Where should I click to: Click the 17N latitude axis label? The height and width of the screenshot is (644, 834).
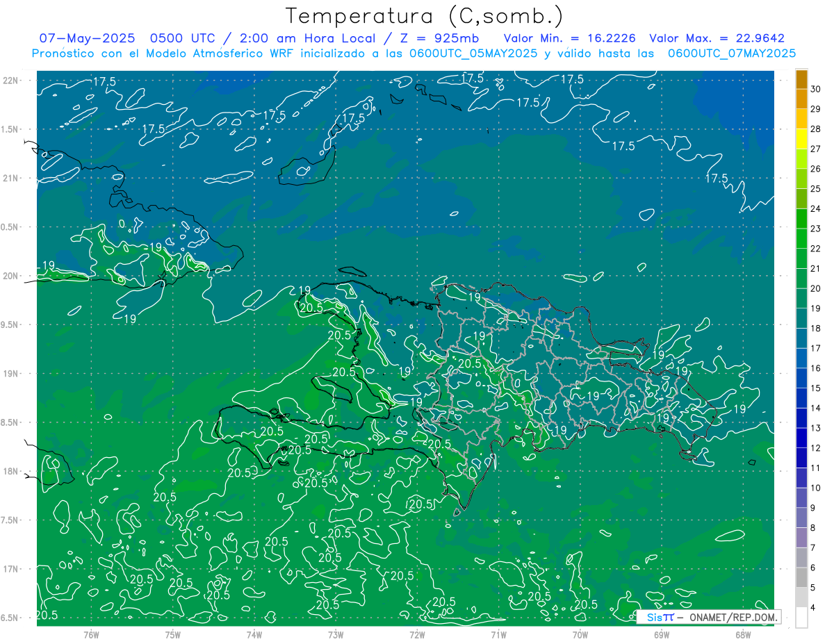tap(11, 569)
